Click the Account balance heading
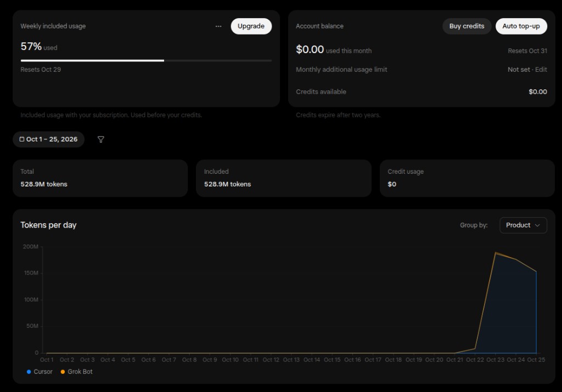 coord(319,26)
